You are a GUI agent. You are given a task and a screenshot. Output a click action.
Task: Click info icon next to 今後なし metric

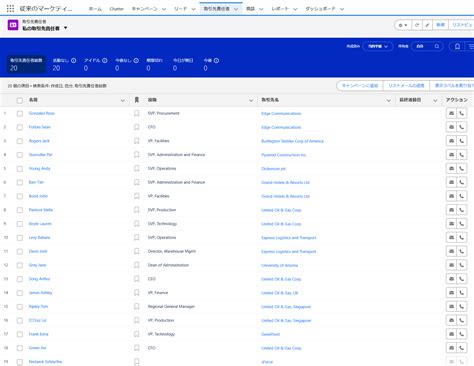pos(136,60)
